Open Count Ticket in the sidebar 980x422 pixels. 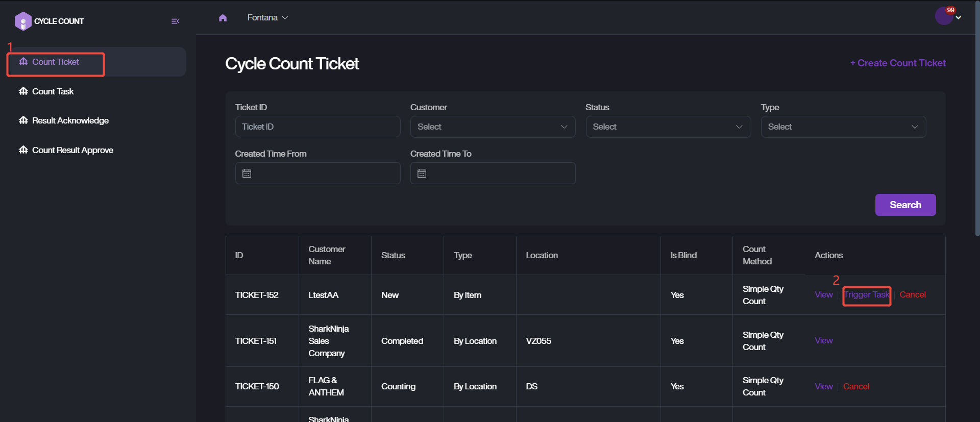pos(56,62)
